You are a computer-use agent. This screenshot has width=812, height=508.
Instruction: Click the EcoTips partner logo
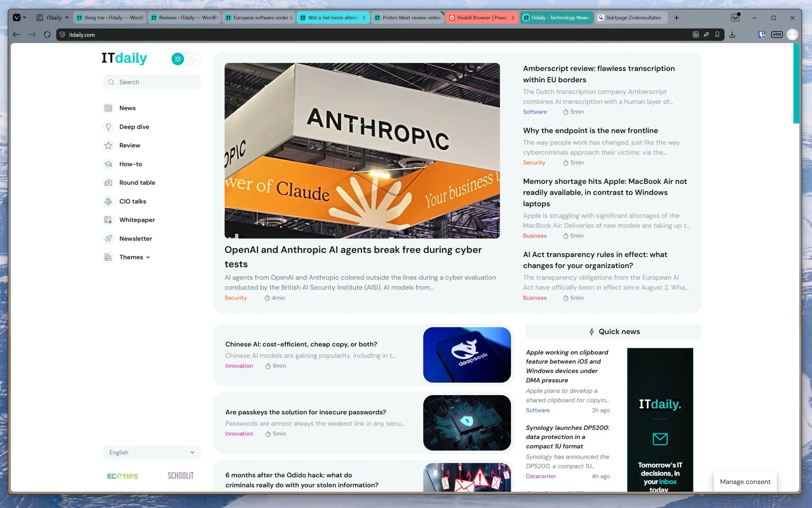point(122,476)
